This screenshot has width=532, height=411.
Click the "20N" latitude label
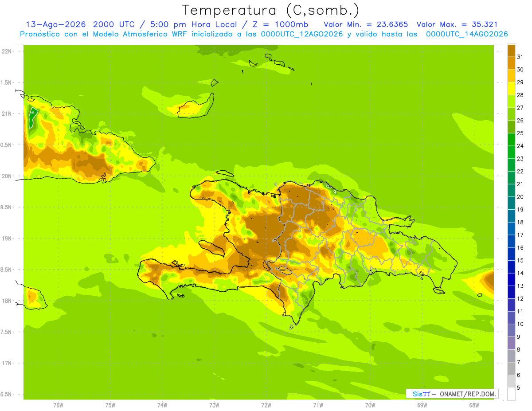7,176
